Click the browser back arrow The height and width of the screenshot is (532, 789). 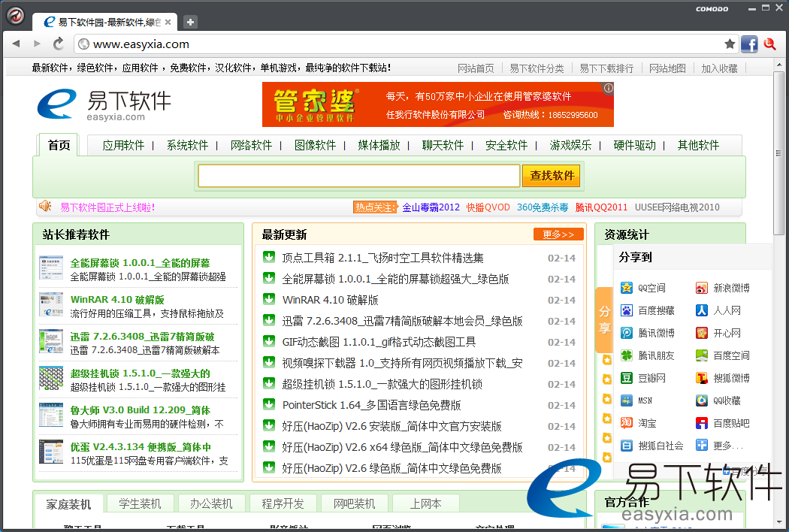point(16,44)
